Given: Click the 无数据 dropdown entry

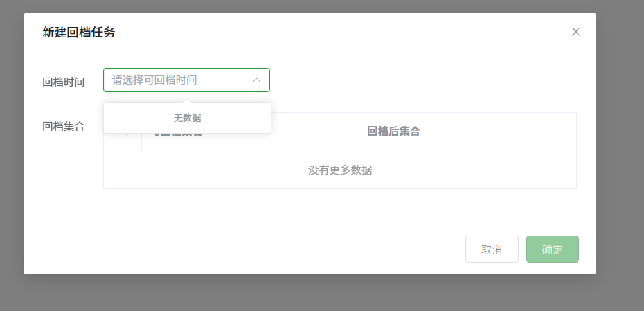Looking at the screenshot, I should 187,118.
